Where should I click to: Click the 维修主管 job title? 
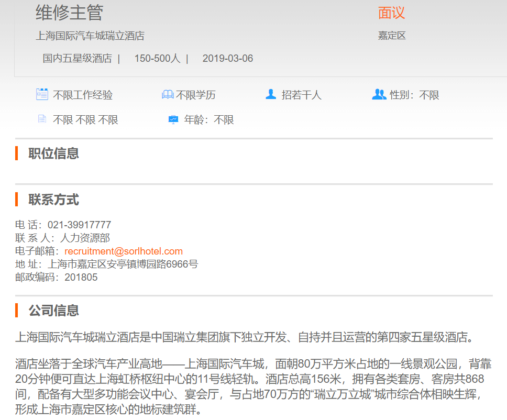[x=69, y=13]
